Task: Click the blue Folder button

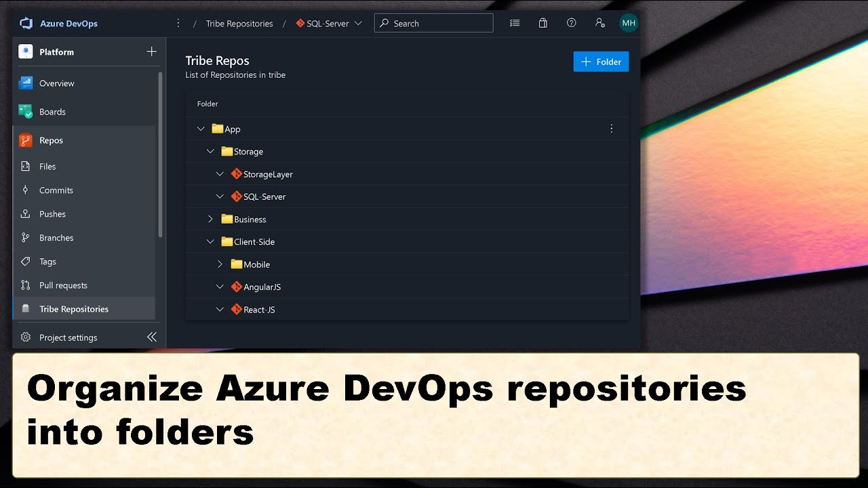Action: point(601,62)
